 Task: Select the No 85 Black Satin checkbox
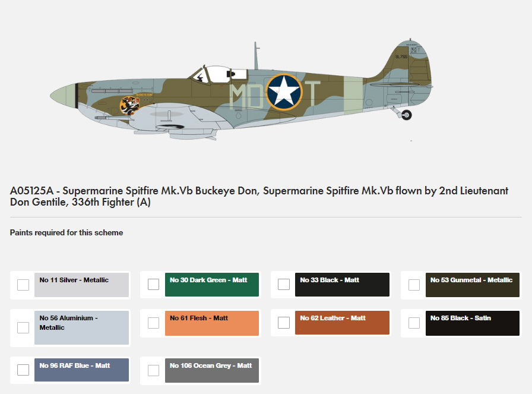point(414,323)
